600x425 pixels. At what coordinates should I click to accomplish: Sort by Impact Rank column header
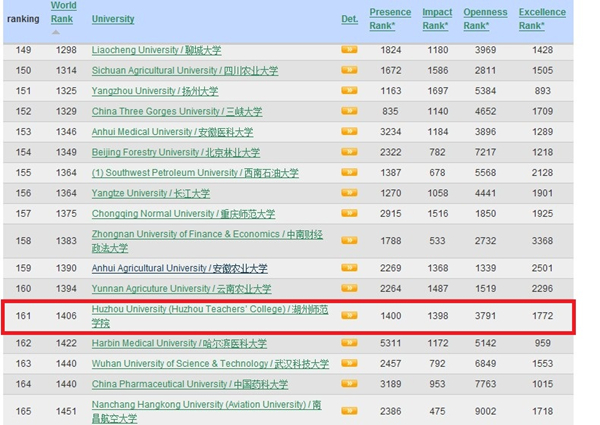[x=437, y=19]
